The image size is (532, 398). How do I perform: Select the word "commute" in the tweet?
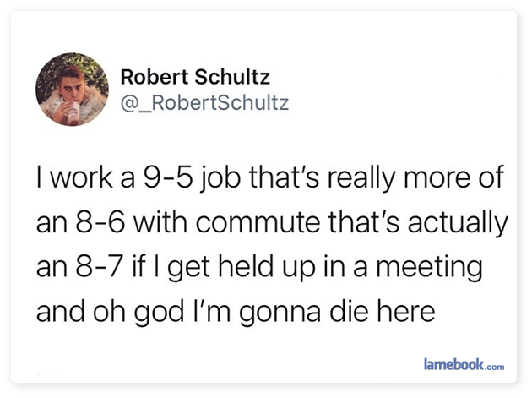pos(258,222)
